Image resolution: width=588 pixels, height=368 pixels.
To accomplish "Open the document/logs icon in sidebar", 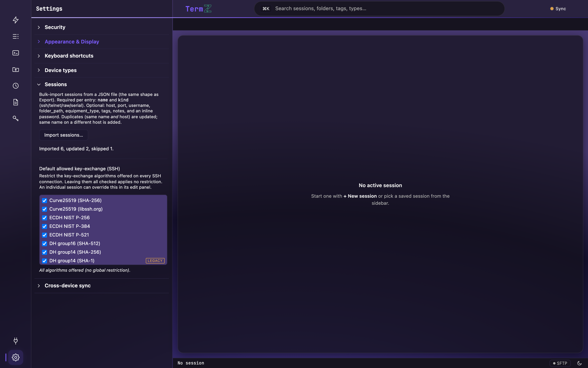I will point(16,102).
